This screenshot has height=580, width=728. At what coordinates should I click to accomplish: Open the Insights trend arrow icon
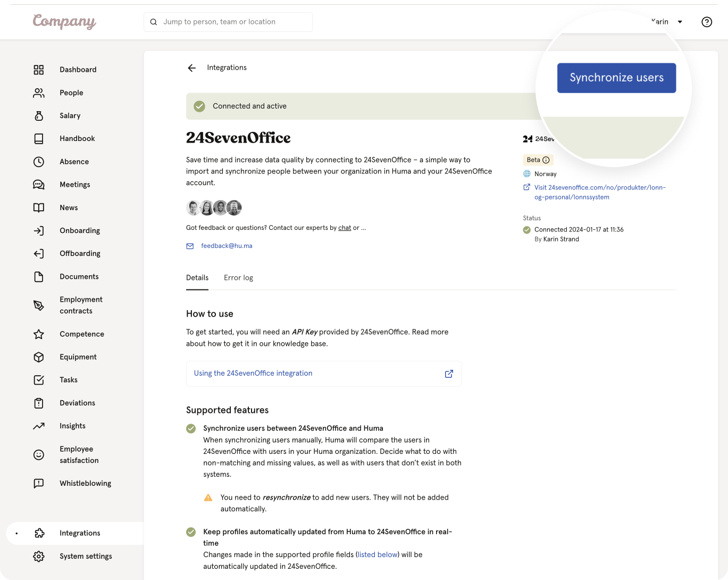coord(39,426)
